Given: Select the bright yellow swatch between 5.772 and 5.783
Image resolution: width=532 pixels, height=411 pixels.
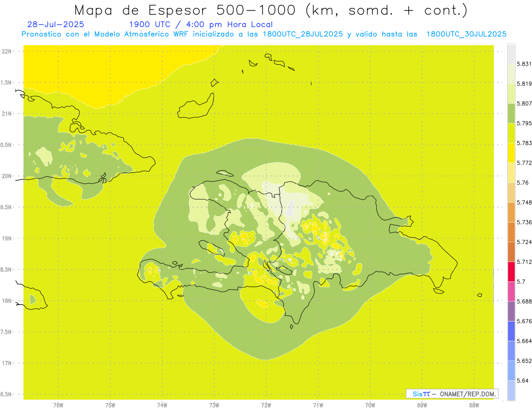Looking at the screenshot, I should (511, 153).
